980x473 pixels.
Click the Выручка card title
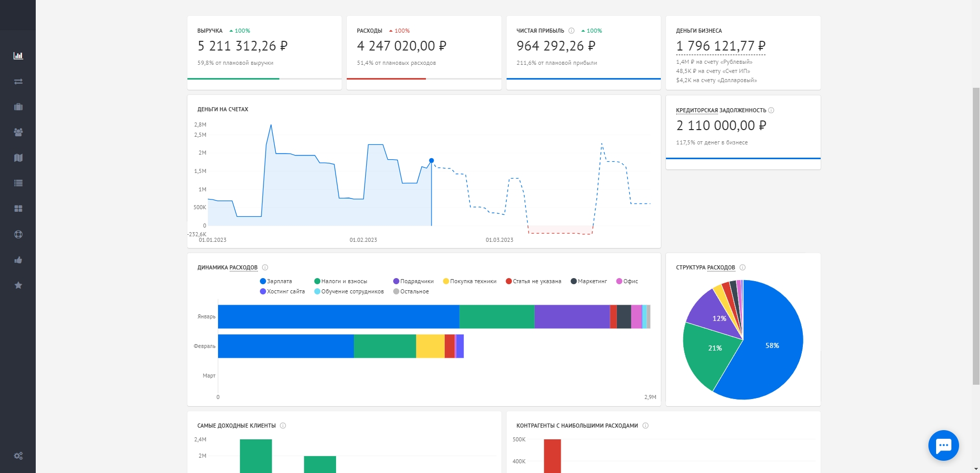pos(210,31)
